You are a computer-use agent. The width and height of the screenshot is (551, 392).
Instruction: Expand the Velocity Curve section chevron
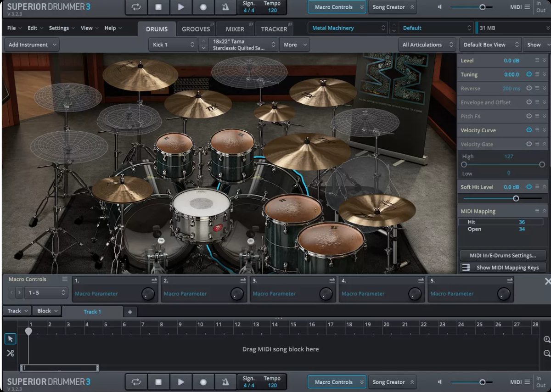[545, 130]
